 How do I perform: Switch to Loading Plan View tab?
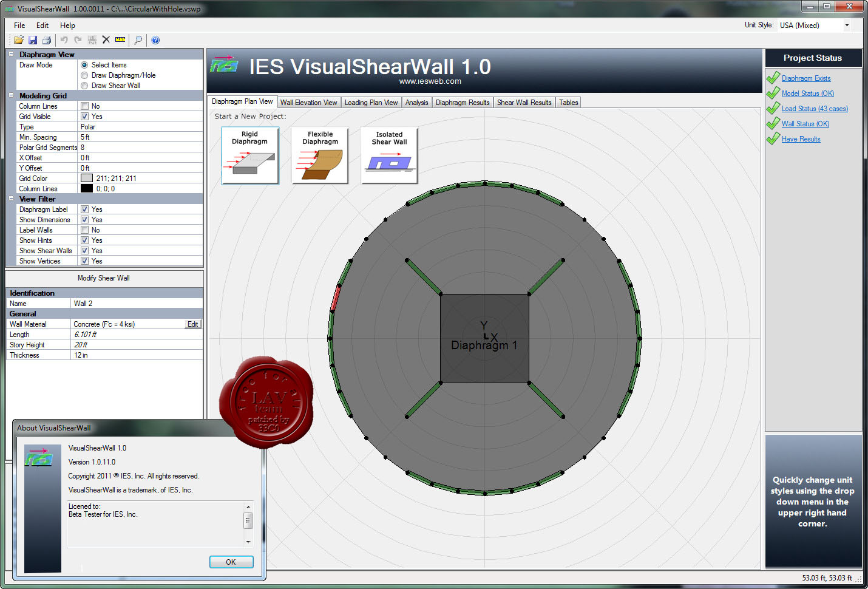371,103
